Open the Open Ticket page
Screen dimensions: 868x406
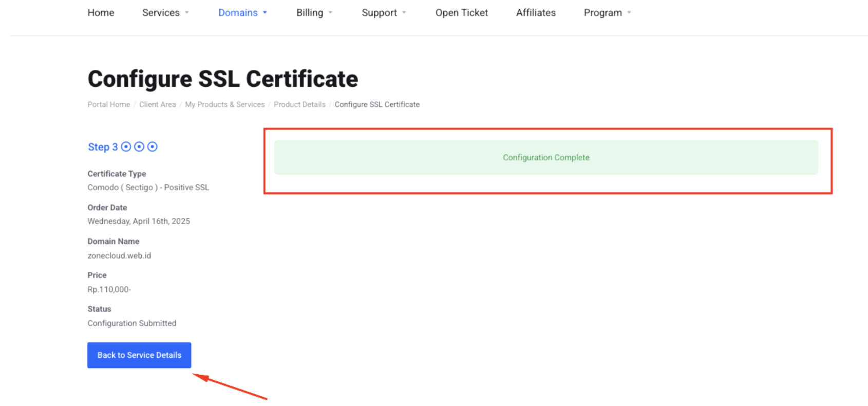click(x=462, y=13)
